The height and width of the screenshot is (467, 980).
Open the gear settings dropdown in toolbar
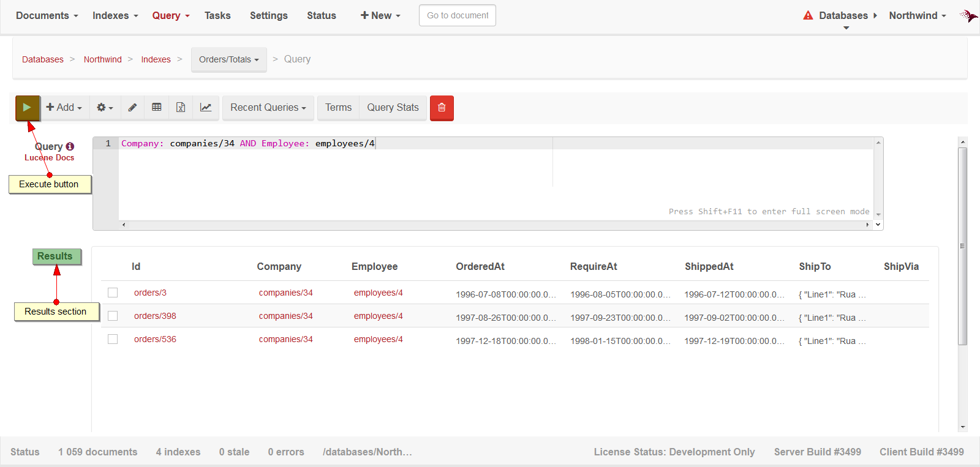tap(105, 108)
